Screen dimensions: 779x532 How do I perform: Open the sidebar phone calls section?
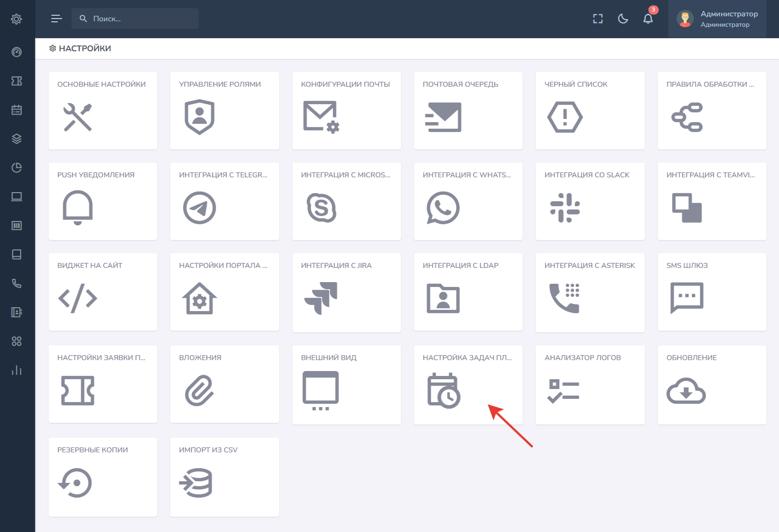[x=17, y=283]
